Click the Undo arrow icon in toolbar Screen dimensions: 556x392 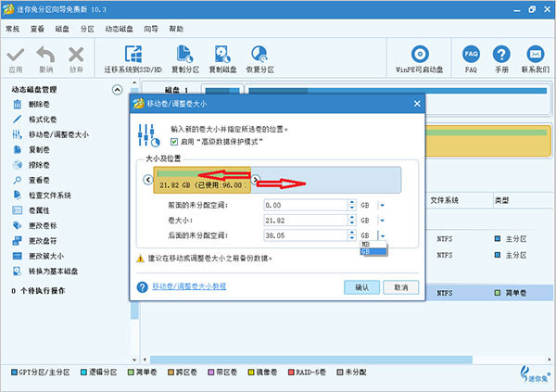[x=45, y=55]
